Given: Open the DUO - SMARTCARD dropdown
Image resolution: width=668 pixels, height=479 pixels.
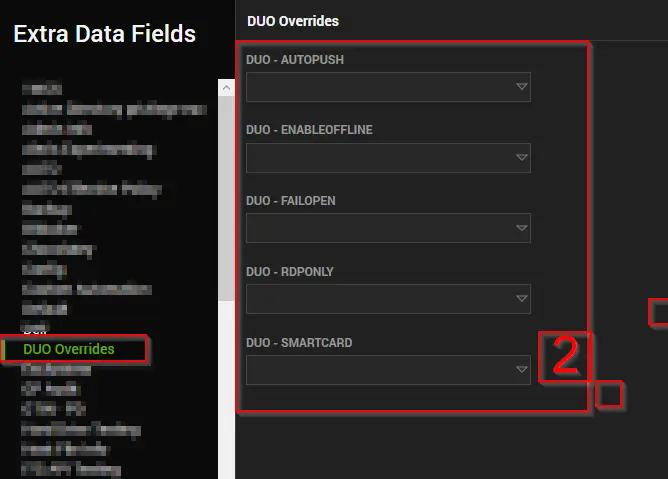Looking at the screenshot, I should (x=388, y=370).
